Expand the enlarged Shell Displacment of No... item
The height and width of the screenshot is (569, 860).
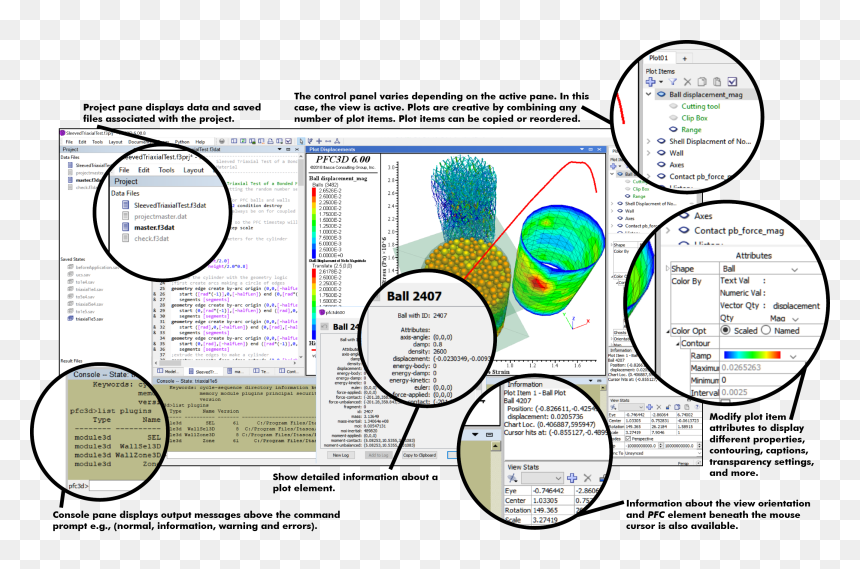point(649,141)
